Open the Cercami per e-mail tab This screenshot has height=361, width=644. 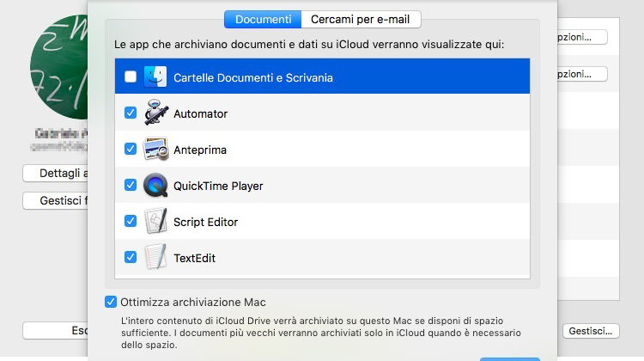click(361, 19)
